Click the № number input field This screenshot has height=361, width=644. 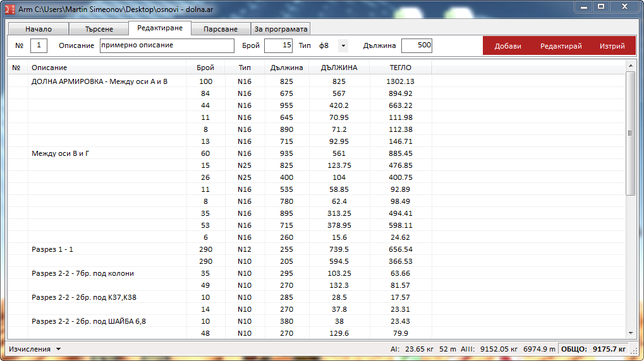click(x=39, y=46)
